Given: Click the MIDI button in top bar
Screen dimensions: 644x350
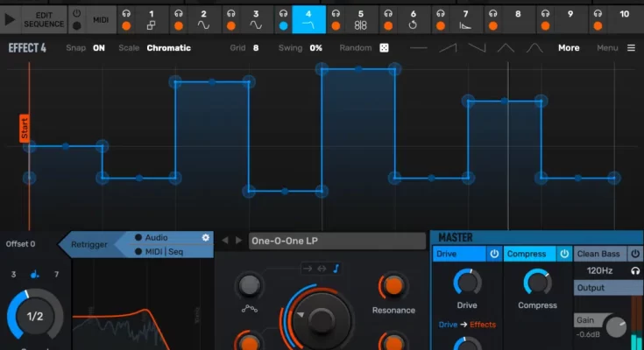Looking at the screenshot, I should click(101, 18).
